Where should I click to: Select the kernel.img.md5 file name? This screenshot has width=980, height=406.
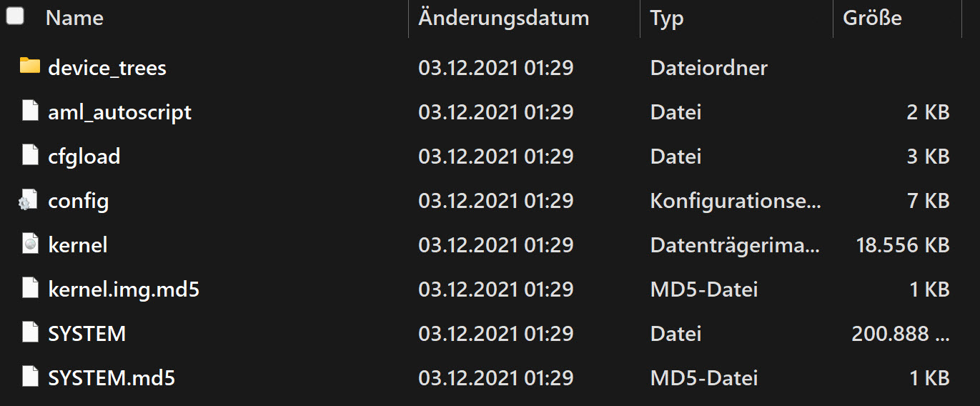coord(124,289)
